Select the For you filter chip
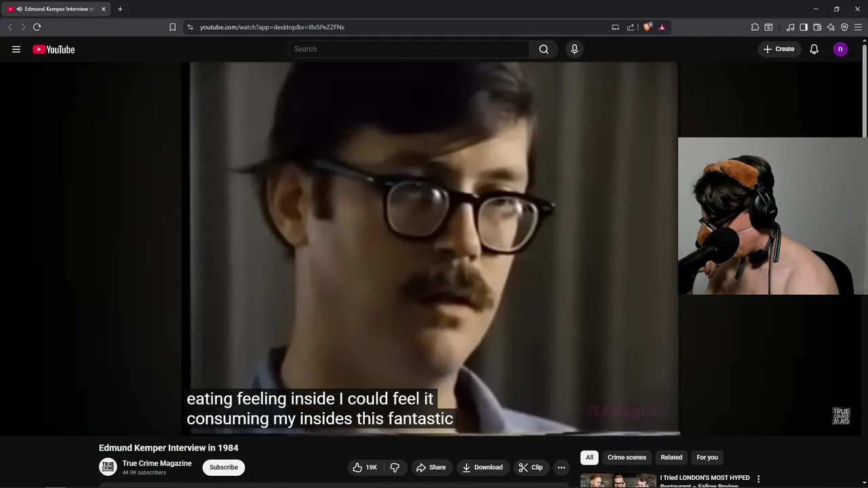 707,457
